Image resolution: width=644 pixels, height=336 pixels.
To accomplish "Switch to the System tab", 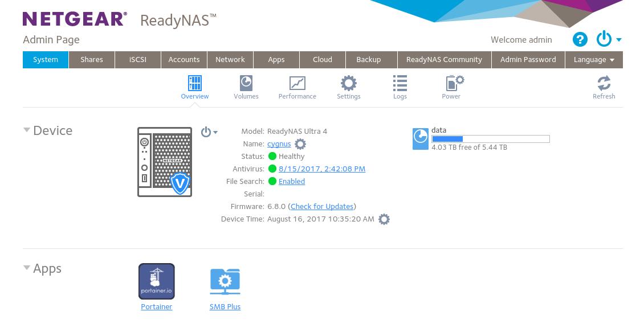I will 46,59.
